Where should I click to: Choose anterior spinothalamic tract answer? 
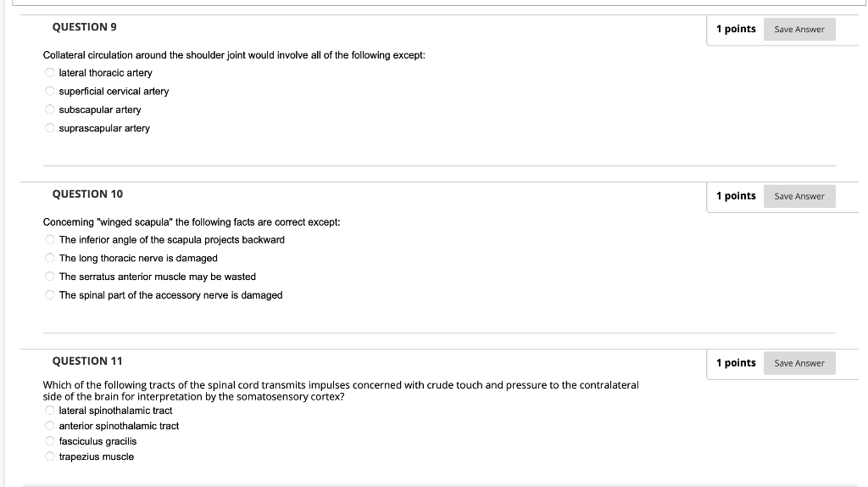pos(50,426)
